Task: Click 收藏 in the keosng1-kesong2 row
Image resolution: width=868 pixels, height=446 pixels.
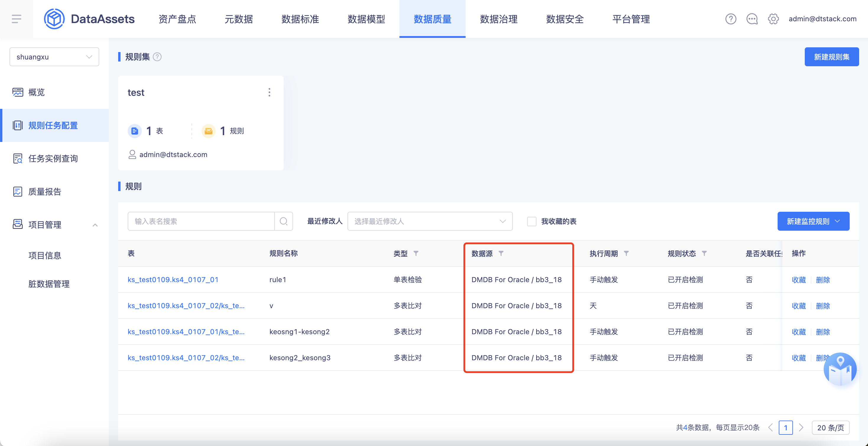Action: [799, 332]
